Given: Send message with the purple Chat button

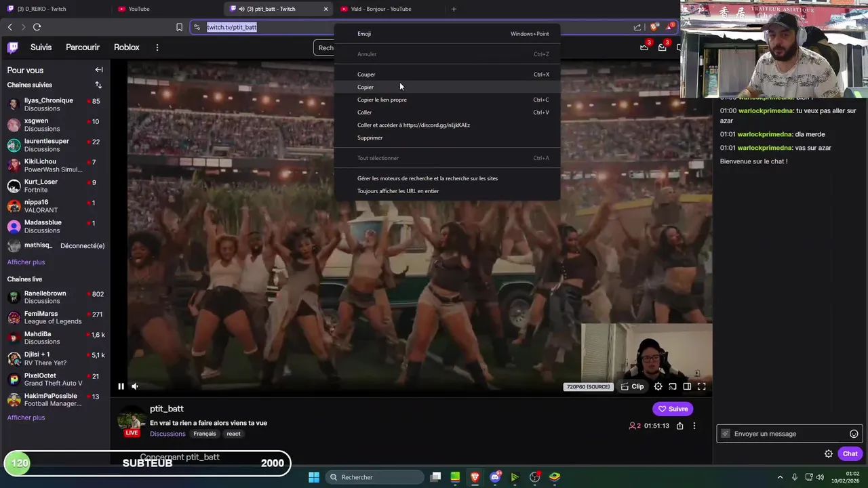Looking at the screenshot, I should point(850,454).
